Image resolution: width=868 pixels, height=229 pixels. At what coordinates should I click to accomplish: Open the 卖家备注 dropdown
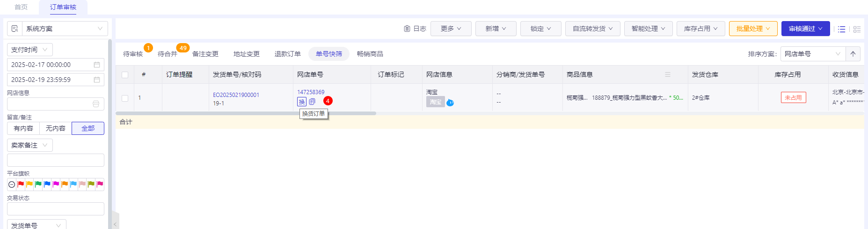(x=30, y=145)
